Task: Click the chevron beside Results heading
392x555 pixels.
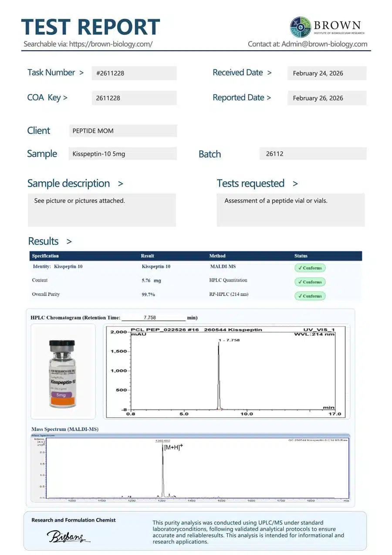Action: tap(69, 242)
